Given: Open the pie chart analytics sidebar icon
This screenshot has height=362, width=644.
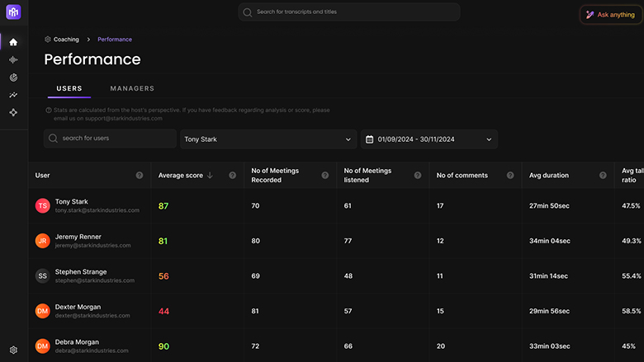Looking at the screenshot, I should click(x=13, y=78).
